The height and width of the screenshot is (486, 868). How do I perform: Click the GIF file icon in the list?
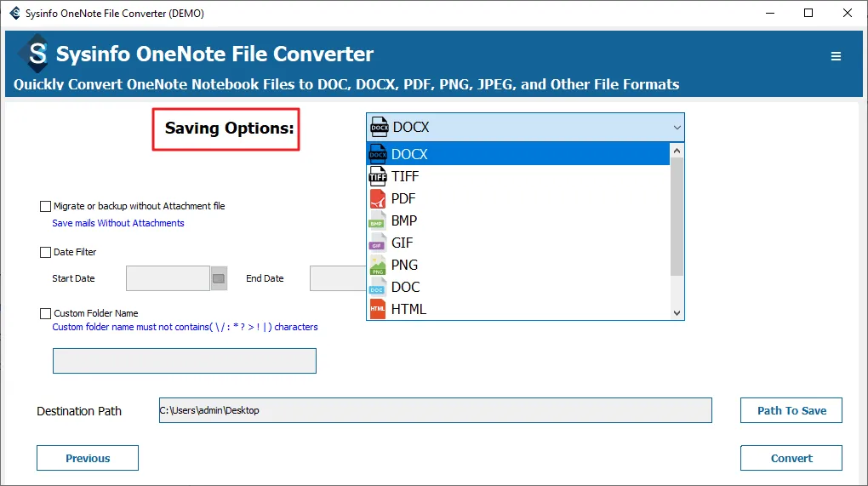click(378, 243)
